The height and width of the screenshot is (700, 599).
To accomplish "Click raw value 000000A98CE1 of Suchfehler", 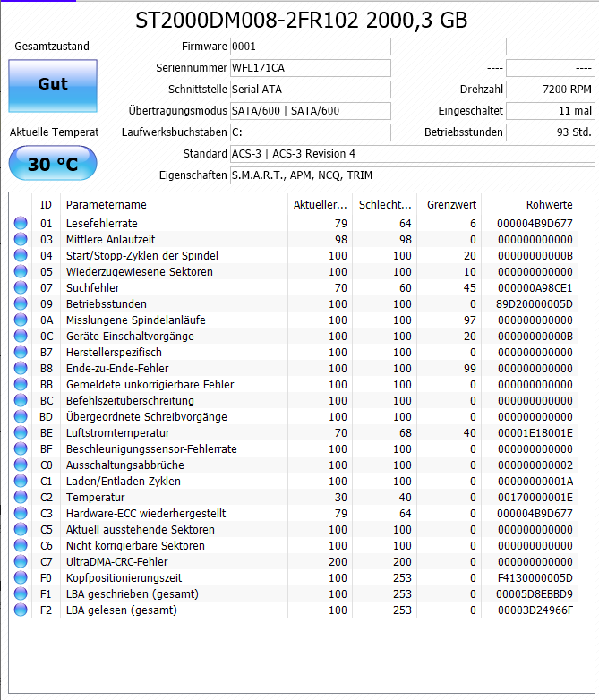I will coord(535,288).
